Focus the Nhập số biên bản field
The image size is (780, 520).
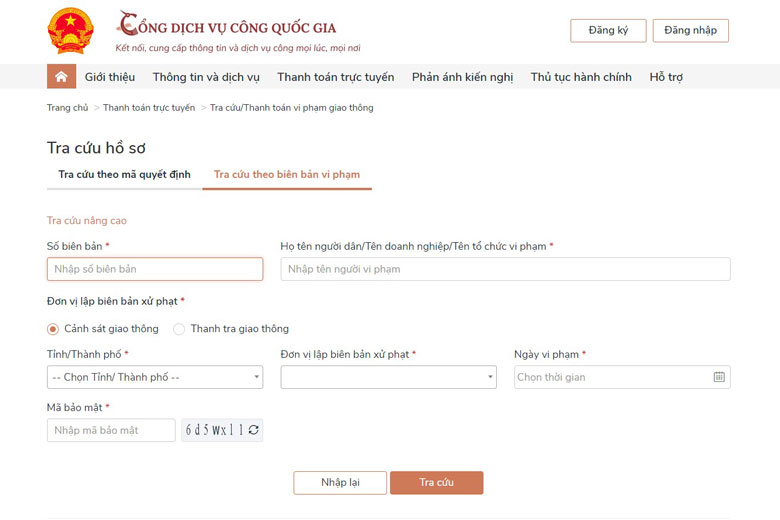pyautogui.click(x=155, y=269)
